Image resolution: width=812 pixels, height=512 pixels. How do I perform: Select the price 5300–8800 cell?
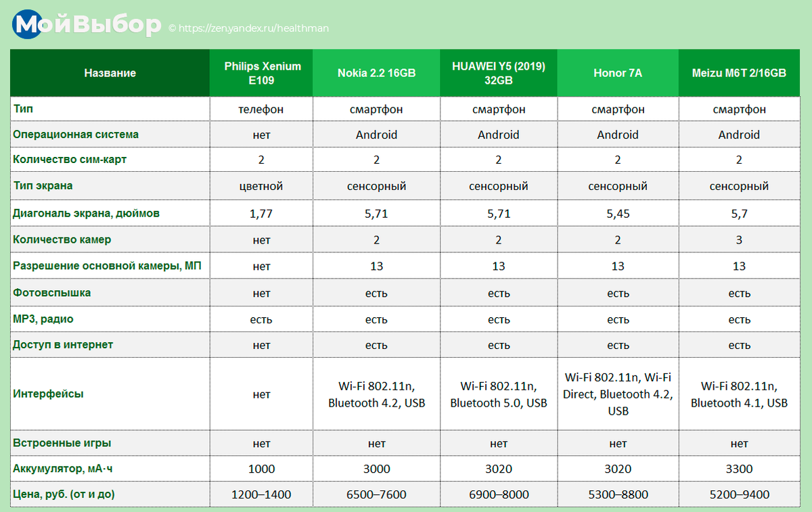[x=618, y=495]
